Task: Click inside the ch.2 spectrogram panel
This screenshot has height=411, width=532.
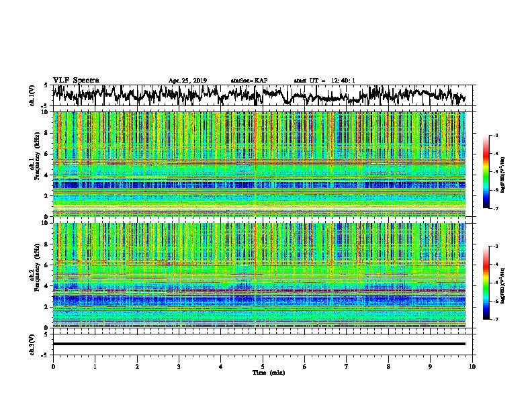Action: [259, 275]
